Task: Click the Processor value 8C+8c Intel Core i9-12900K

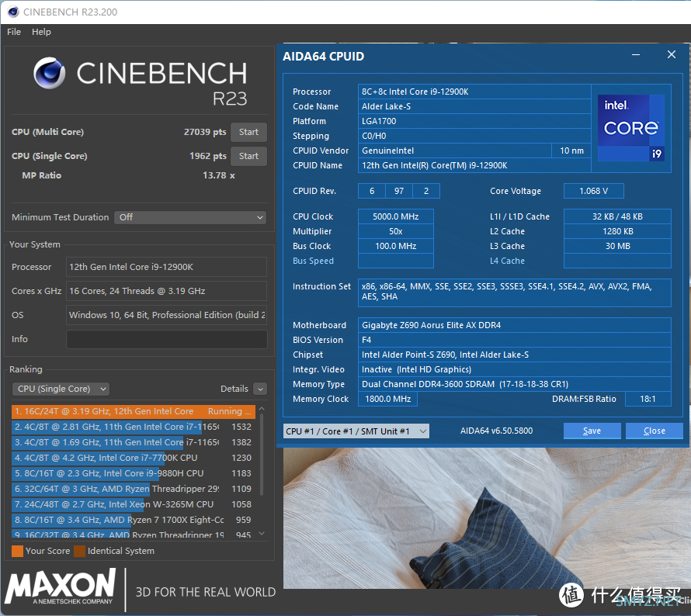Action: (474, 92)
